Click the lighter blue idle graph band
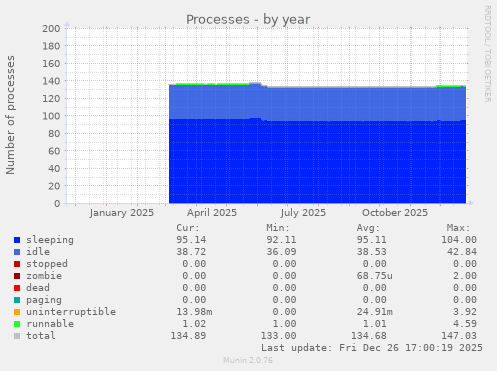Screen dimensions: 497x371 point(317,104)
